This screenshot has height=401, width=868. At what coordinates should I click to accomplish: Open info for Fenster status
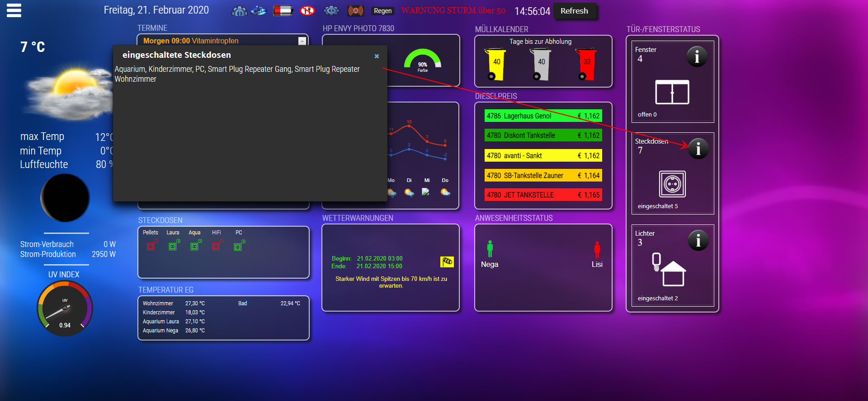pyautogui.click(x=697, y=57)
